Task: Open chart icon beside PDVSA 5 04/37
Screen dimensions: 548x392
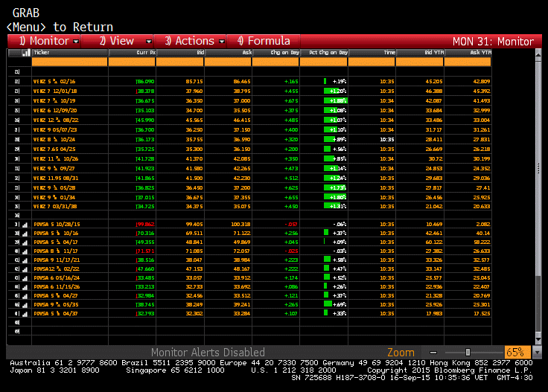Action: coord(25,314)
